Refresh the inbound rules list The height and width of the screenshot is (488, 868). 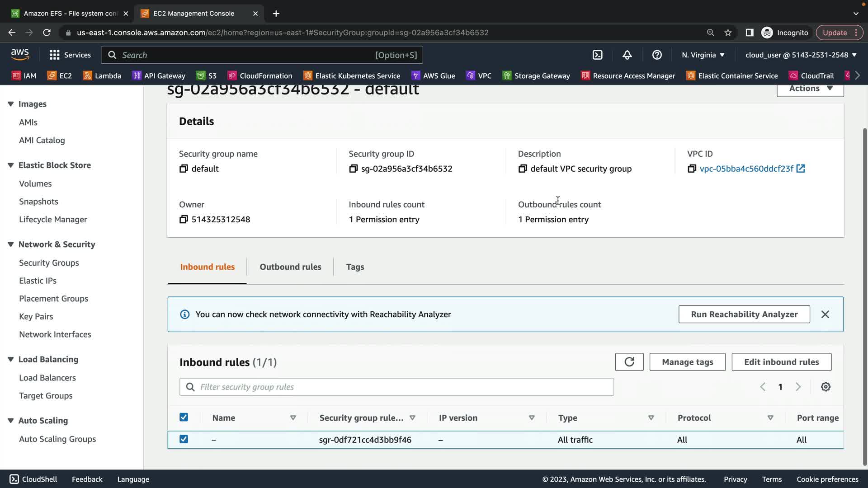pos(629,362)
